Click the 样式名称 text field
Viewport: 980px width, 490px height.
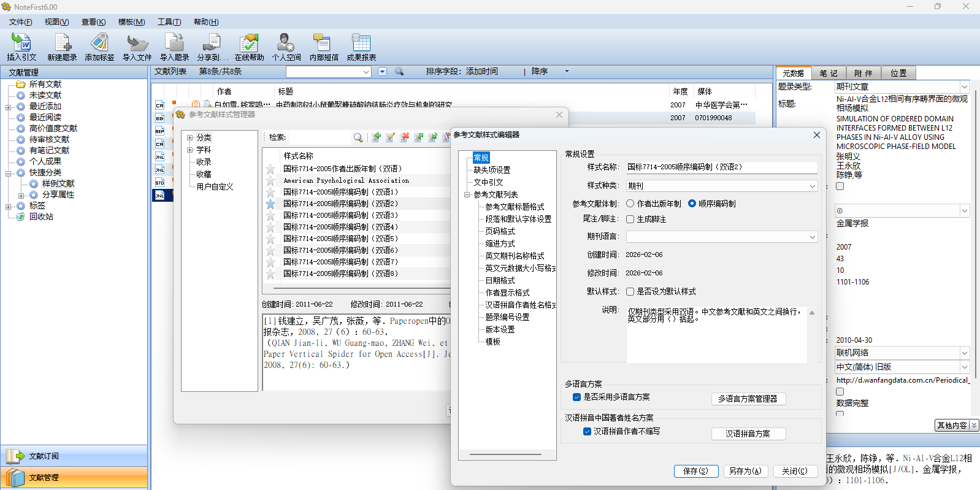tap(721, 167)
